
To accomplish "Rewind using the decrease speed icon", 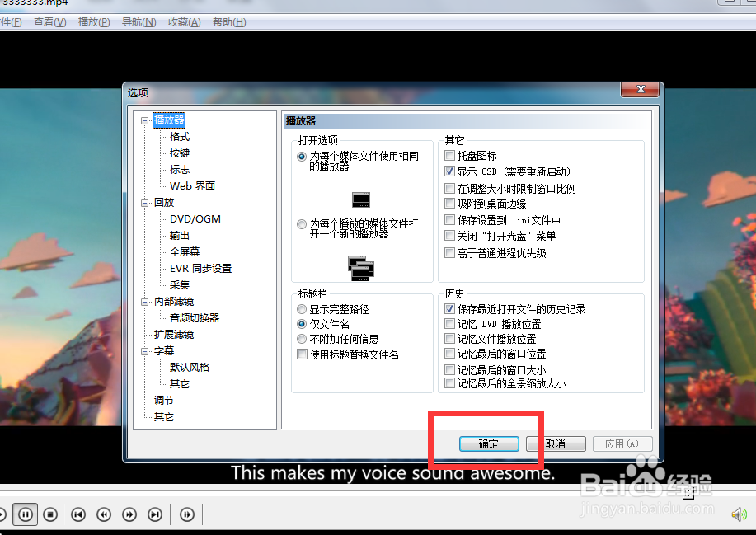I will 104,514.
